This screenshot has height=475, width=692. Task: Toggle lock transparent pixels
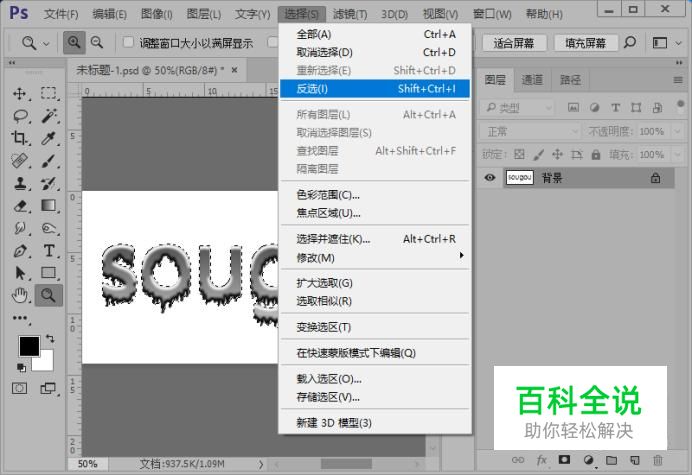coord(519,155)
